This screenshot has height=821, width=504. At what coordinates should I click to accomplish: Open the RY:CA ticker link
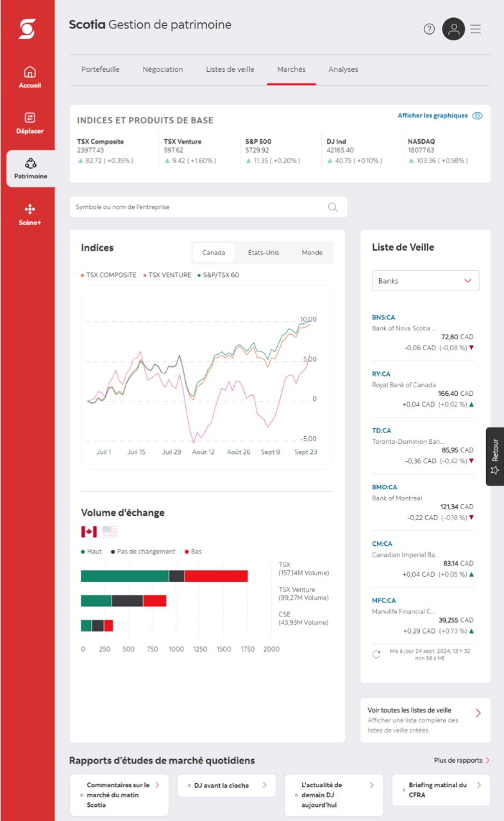point(381,374)
